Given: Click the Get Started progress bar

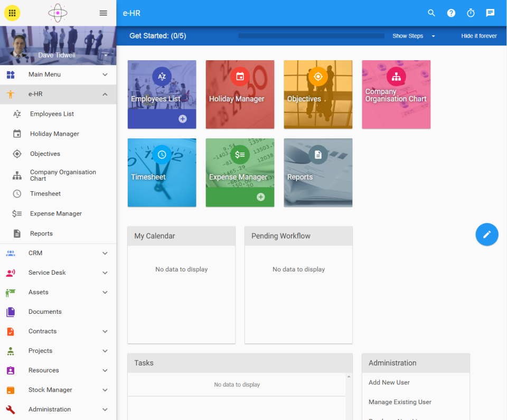Looking at the screenshot, I should [311, 35].
